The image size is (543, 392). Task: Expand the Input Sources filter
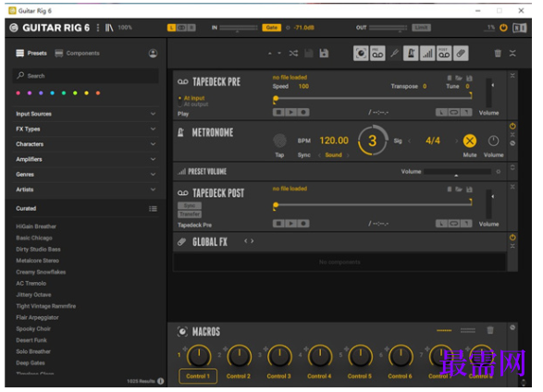pos(85,114)
